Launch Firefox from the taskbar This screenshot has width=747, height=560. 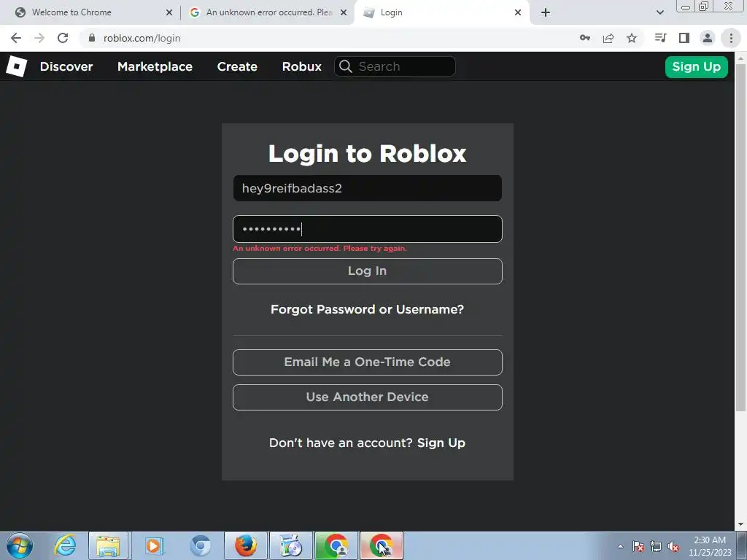click(x=246, y=545)
